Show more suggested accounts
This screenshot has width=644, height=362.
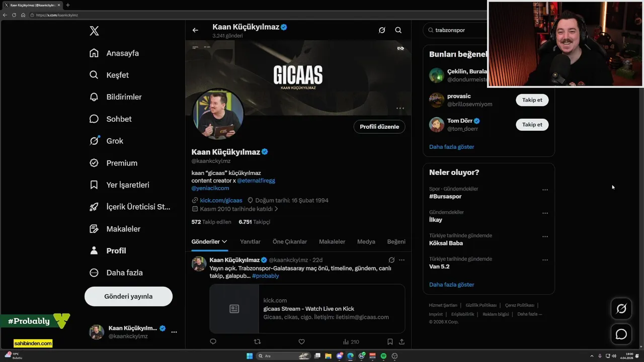[x=452, y=147]
